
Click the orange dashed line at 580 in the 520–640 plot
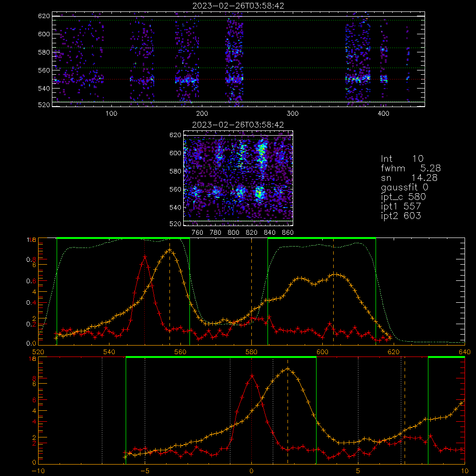(x=251, y=291)
